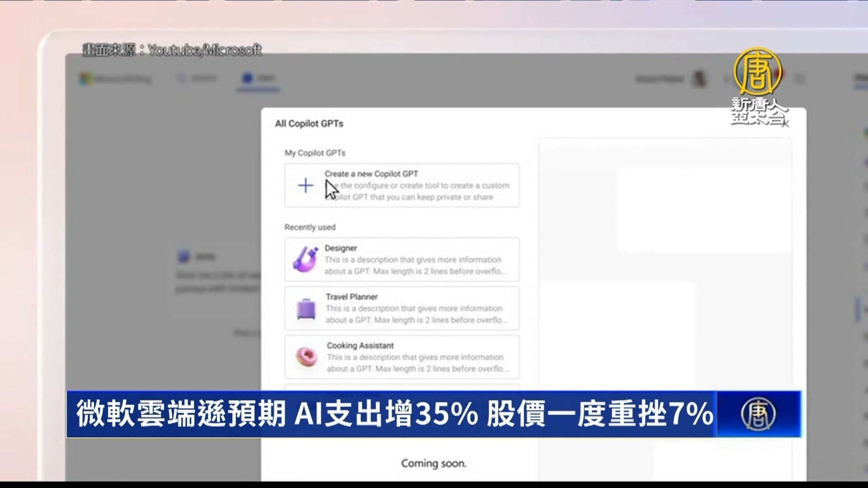The image size is (868, 488).
Task: Close the All Copilot GPTs dialog
Action: (785, 124)
